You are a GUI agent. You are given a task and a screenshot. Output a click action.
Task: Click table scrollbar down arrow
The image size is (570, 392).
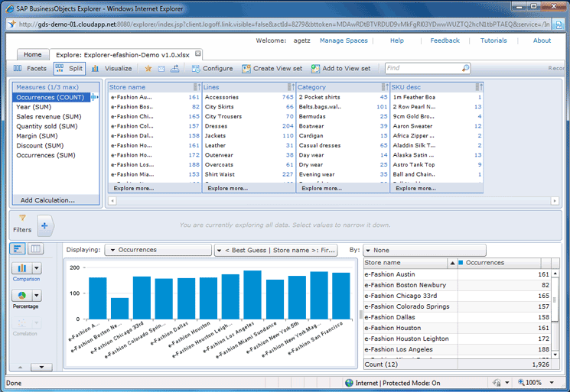click(555, 355)
